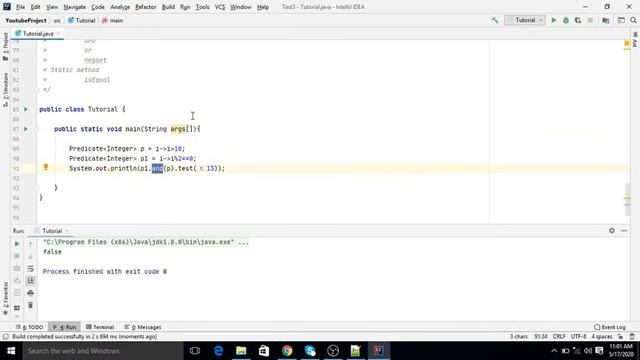Viewport: 640px width, 360px height.
Task: Run Tutorial with the green play toolbar icon
Action: [553, 20]
